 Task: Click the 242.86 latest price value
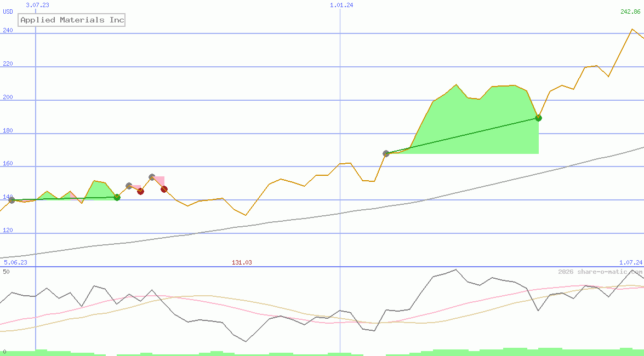pos(630,12)
